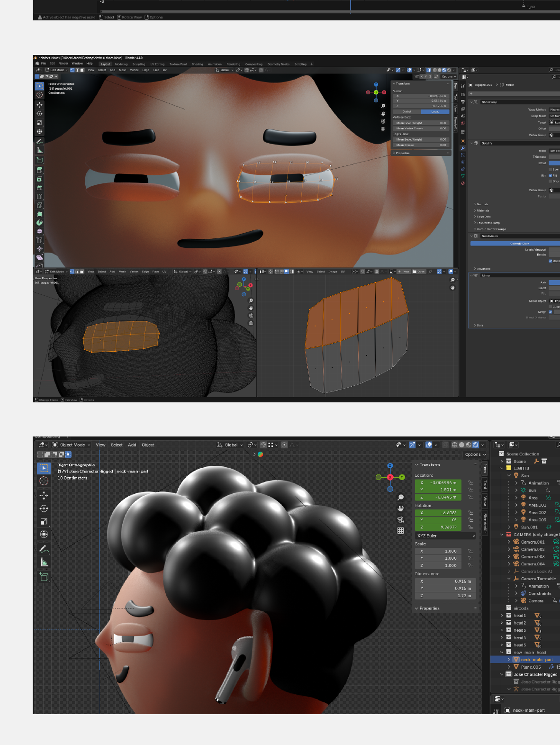Click Dimensions Z field showing 1.72 m
560x745 pixels.
tap(445, 596)
